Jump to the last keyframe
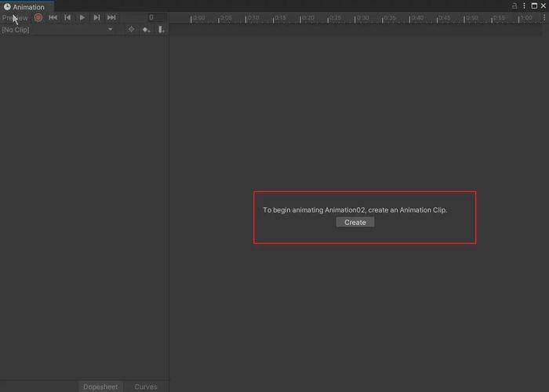Image resolution: width=549 pixels, height=392 pixels. point(111,17)
